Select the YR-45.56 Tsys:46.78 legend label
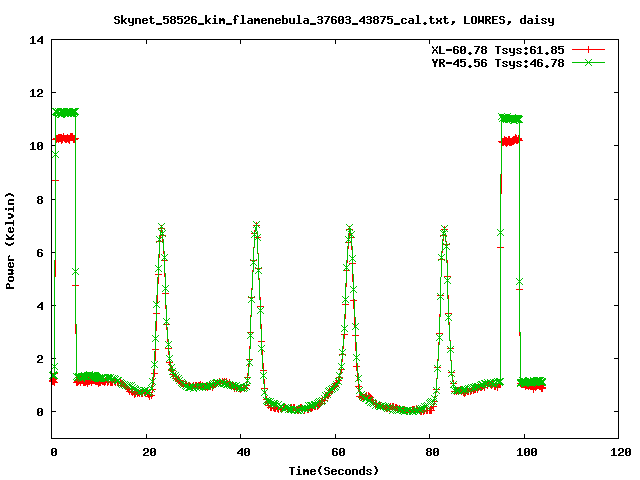 point(498,63)
